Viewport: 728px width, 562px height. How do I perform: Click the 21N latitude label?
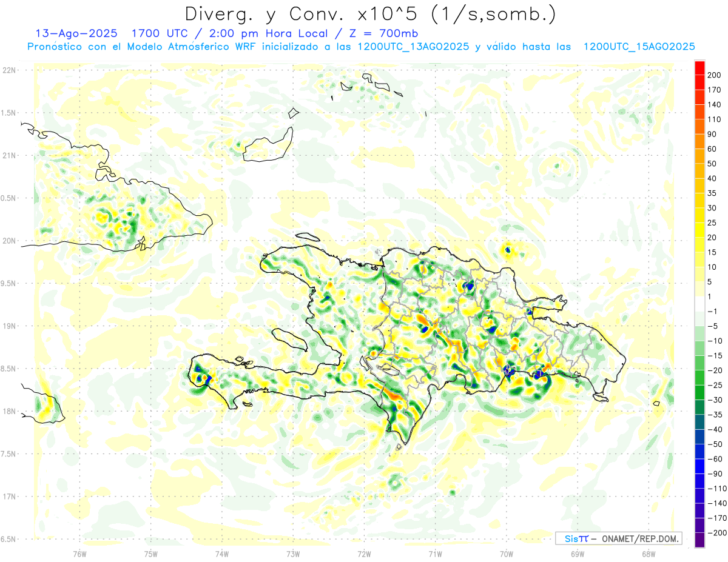tap(9, 156)
